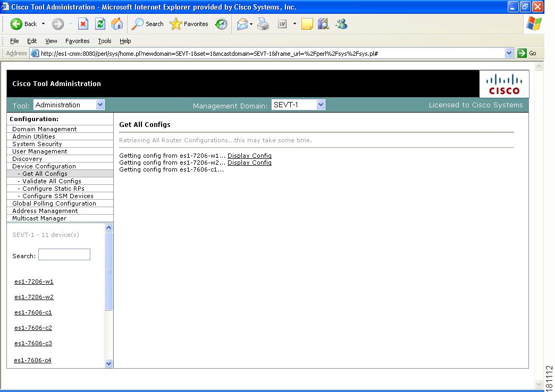555x392 pixels.
Task: Click the browser Forward arrow icon
Action: pos(58,24)
